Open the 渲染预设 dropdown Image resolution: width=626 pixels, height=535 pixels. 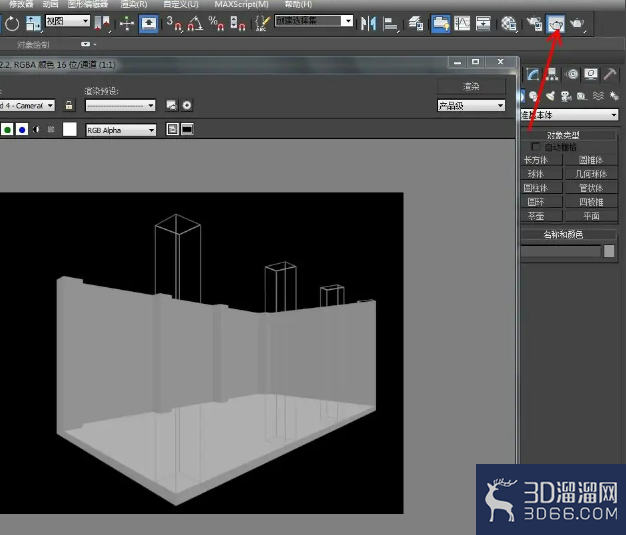(x=120, y=106)
